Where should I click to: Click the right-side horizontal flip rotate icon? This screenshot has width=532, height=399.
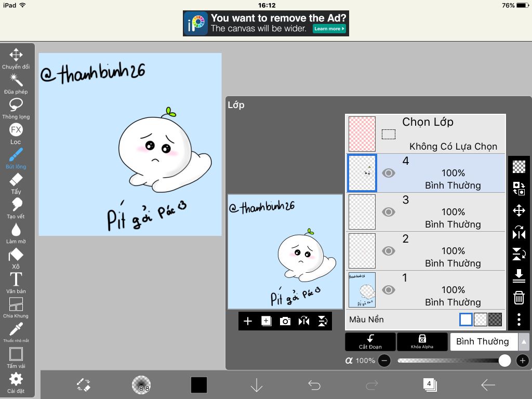click(x=519, y=232)
